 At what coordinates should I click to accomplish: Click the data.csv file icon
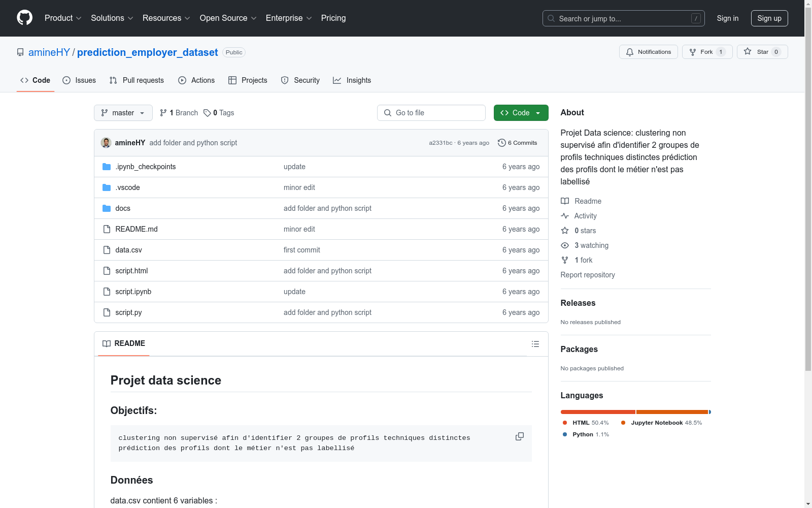(x=107, y=250)
